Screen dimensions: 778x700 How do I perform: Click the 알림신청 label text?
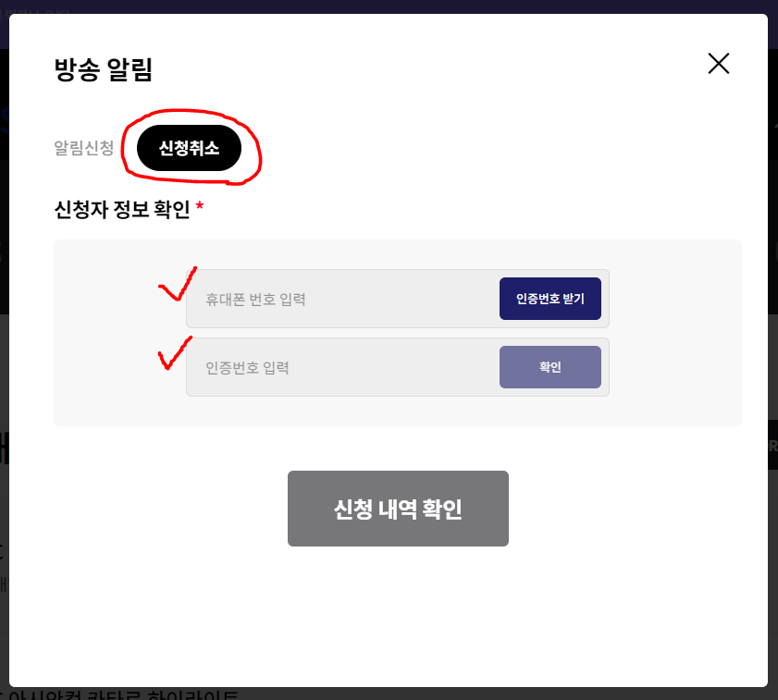click(x=84, y=148)
